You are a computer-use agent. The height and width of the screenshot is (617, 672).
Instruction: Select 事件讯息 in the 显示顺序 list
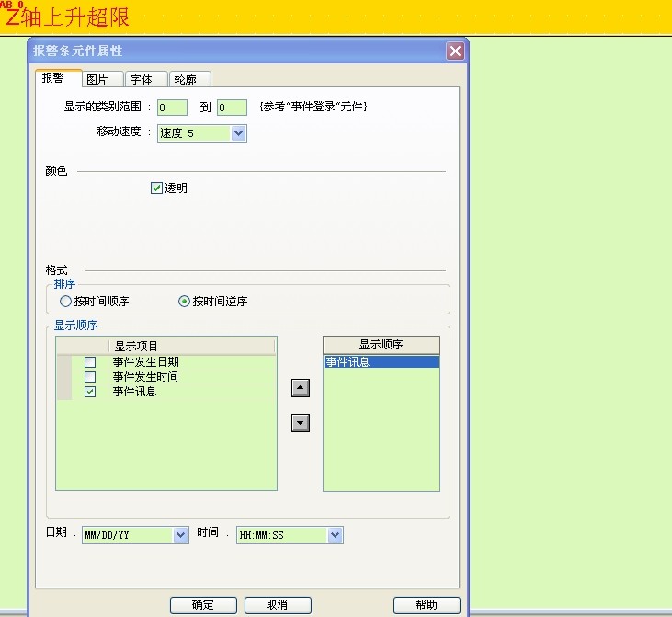point(381,362)
